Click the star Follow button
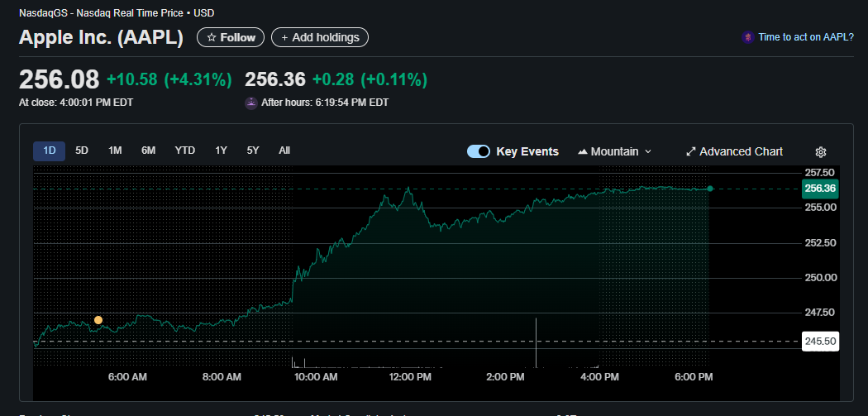Screen dimensions: 868x416 coord(231,37)
